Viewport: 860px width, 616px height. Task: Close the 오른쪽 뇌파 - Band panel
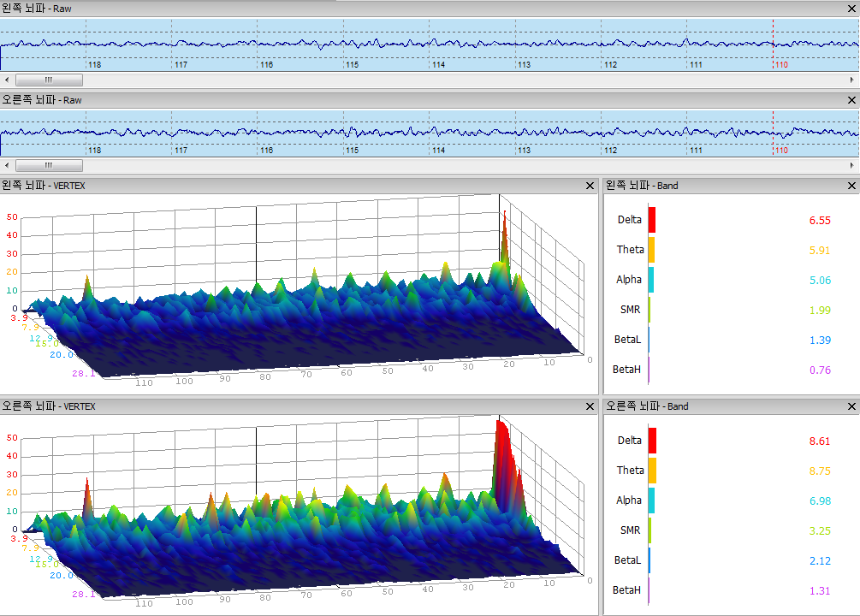click(x=851, y=406)
